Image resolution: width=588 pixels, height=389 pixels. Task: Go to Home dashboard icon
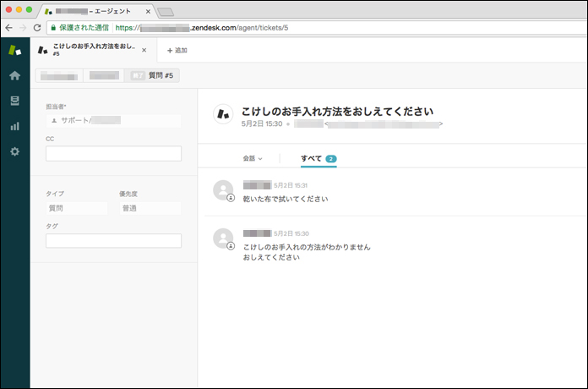pos(14,75)
